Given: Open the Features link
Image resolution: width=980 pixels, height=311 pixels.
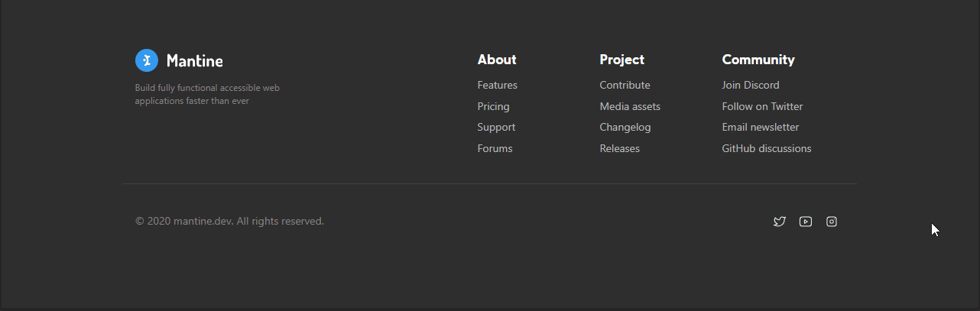Looking at the screenshot, I should (498, 85).
